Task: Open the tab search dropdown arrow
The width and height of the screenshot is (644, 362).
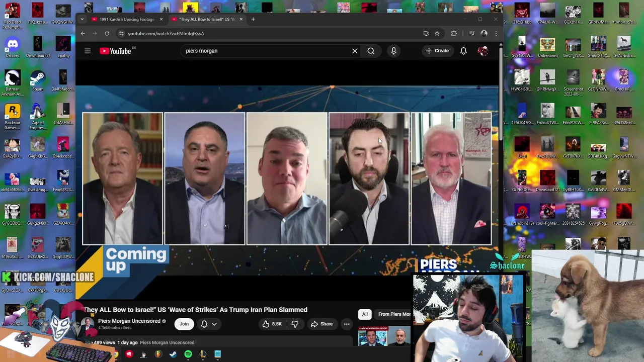Action: pos(82,19)
